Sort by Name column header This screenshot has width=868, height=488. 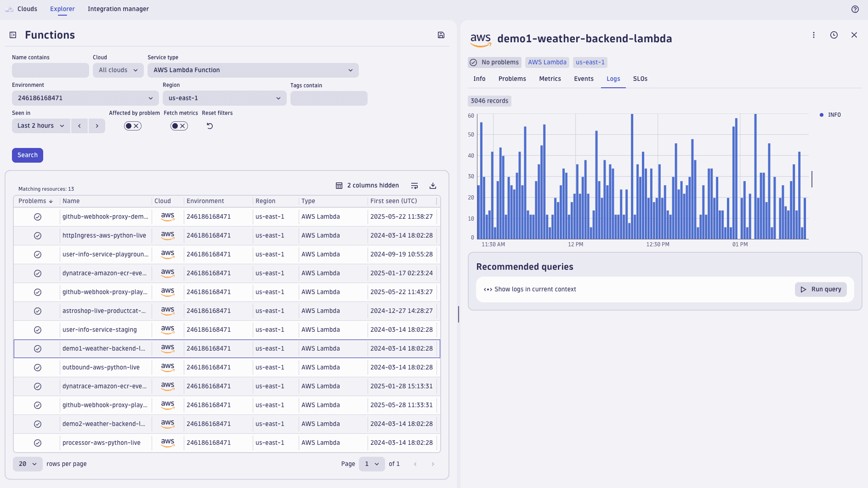71,201
